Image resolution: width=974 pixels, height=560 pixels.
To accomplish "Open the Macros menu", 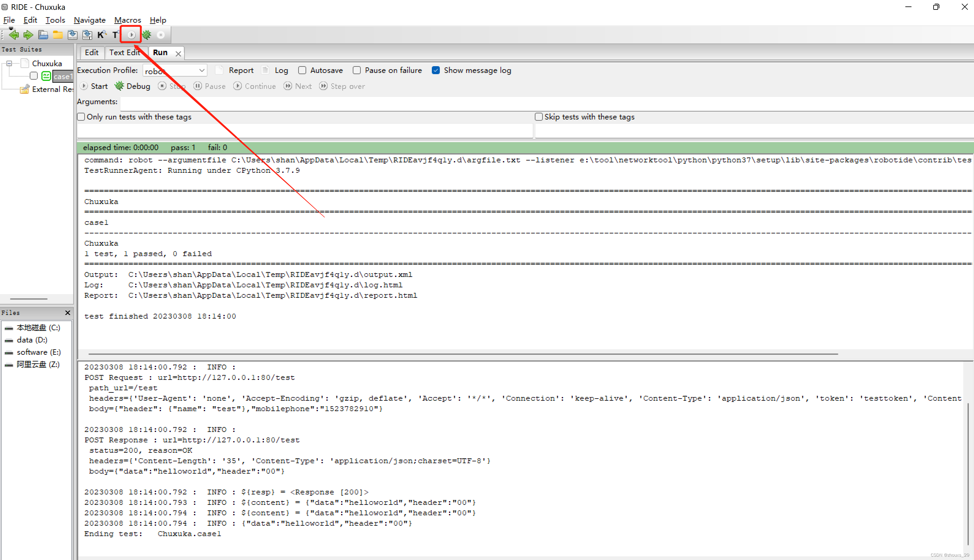I will 127,20.
